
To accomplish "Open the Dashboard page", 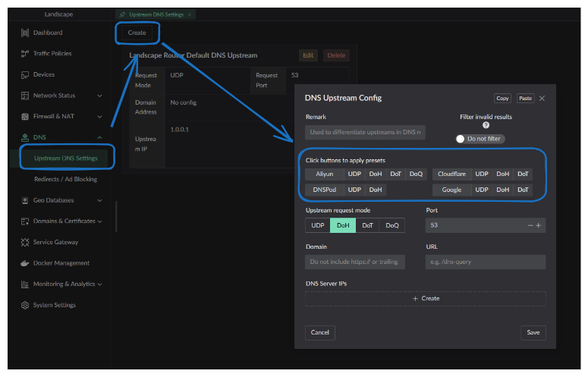I will coord(48,33).
